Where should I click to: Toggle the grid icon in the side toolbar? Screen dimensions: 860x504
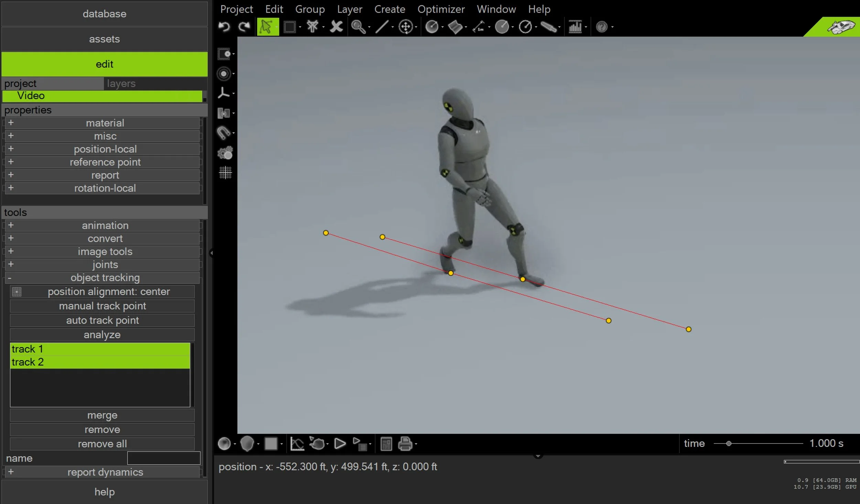tap(225, 173)
